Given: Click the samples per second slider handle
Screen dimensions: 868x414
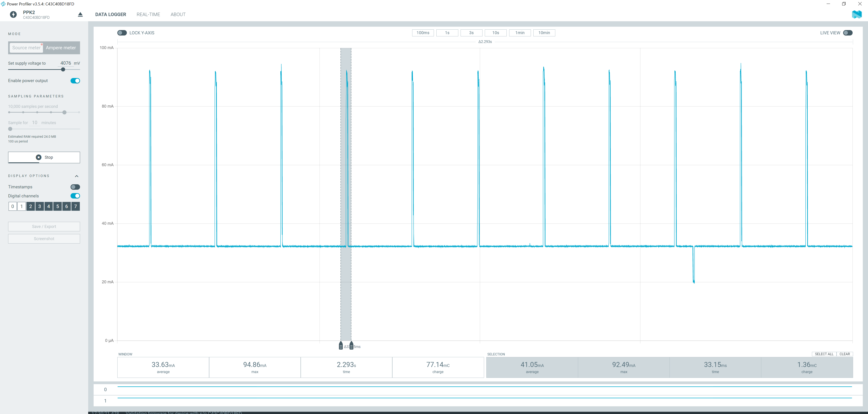Looking at the screenshot, I should (64, 112).
